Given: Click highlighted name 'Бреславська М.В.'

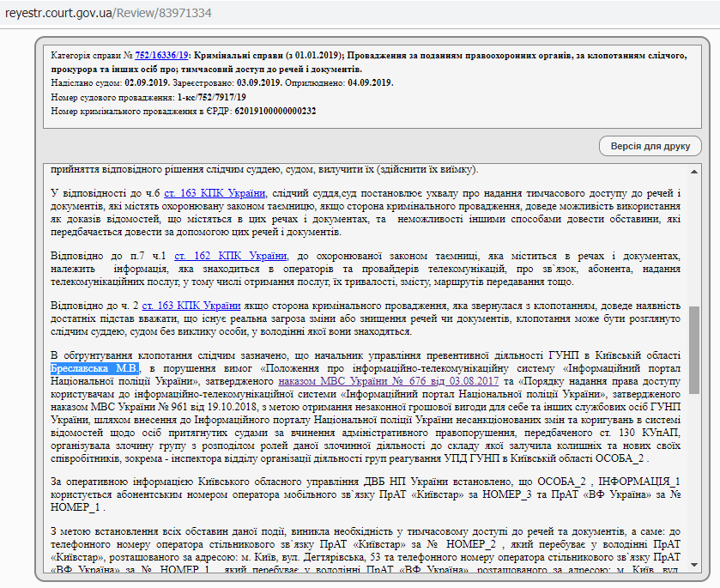Looking at the screenshot, I should [94, 367].
